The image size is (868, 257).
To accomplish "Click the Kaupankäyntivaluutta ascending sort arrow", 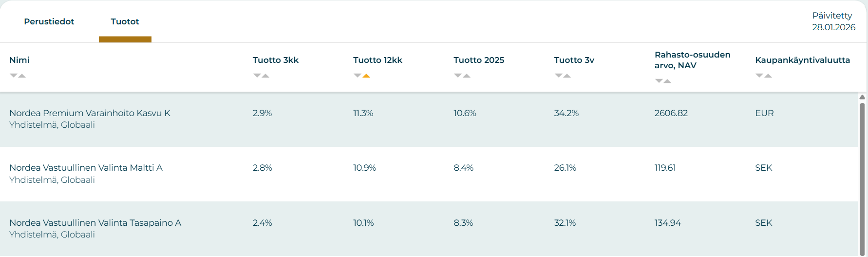I will [768, 76].
